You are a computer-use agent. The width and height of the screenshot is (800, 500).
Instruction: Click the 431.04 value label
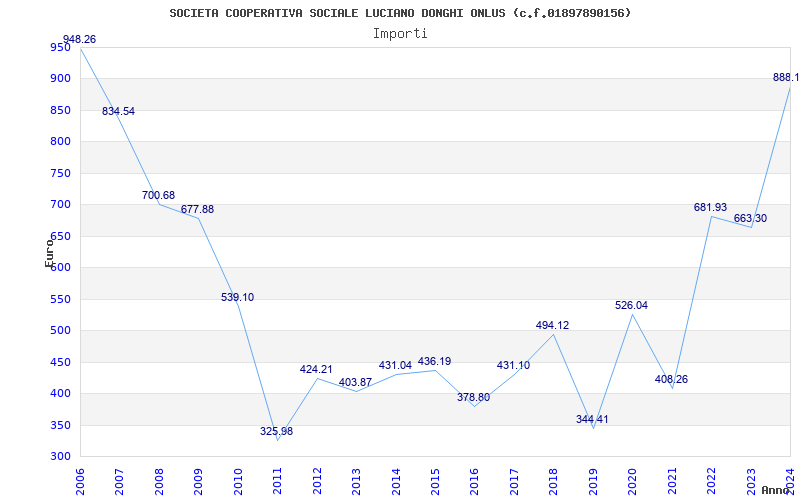pos(395,365)
